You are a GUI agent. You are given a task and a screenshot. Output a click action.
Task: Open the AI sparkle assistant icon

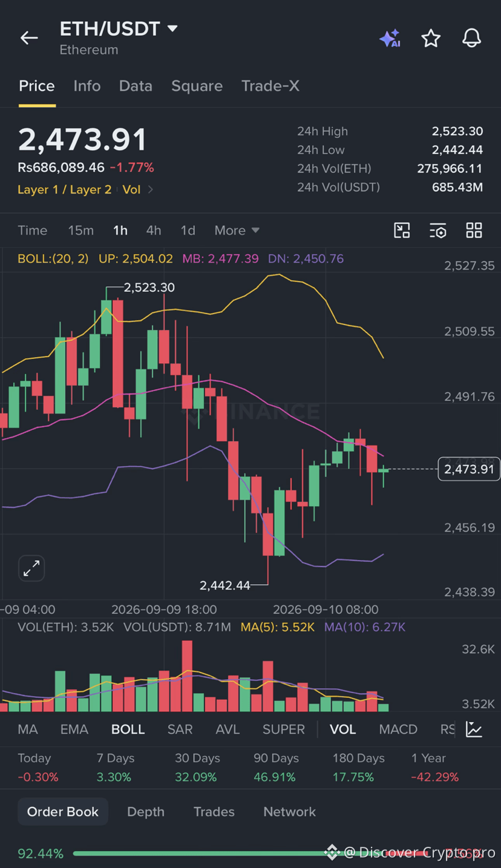[x=390, y=38]
